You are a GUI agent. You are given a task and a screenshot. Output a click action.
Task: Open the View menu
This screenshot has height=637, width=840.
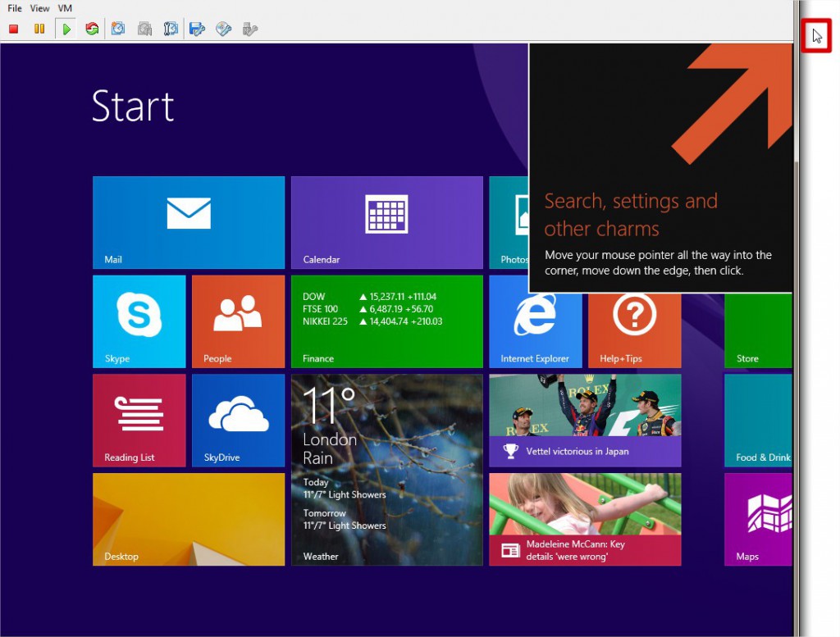click(x=39, y=8)
